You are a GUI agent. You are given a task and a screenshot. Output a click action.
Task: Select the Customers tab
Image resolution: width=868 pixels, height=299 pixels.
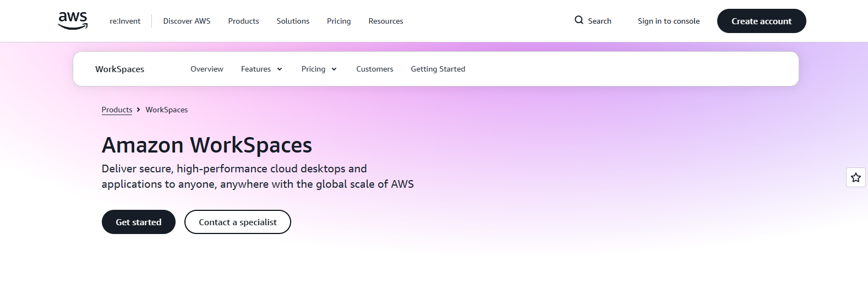pos(375,69)
